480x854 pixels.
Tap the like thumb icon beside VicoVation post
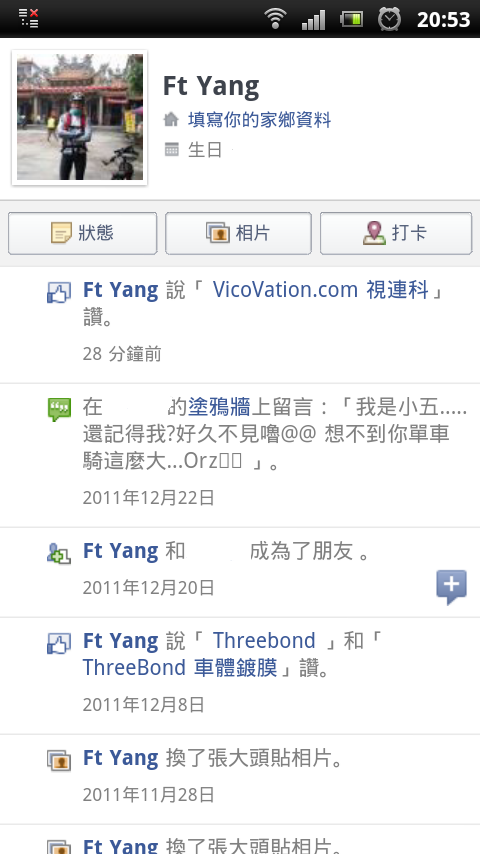tap(59, 292)
